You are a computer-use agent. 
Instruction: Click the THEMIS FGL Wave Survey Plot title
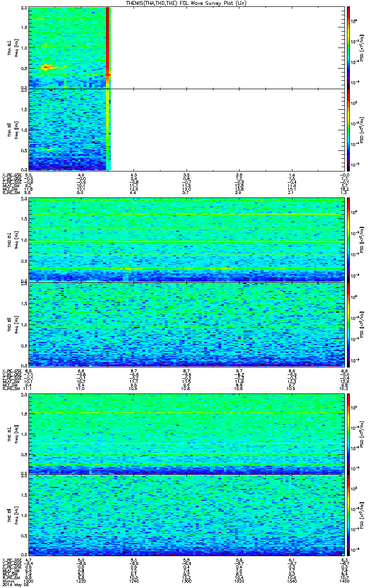[x=186, y=3]
